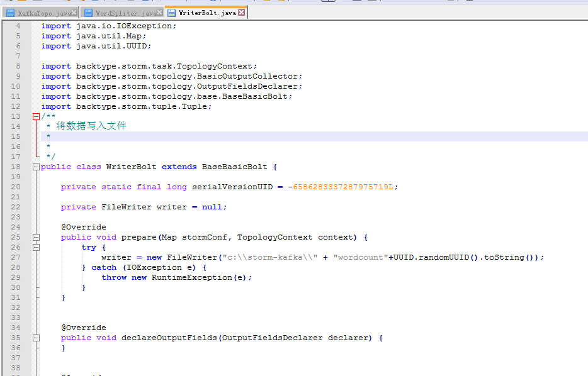
Task: Click 'UUID.randomUUID()' call on line 27
Action: pyautogui.click(x=436, y=258)
